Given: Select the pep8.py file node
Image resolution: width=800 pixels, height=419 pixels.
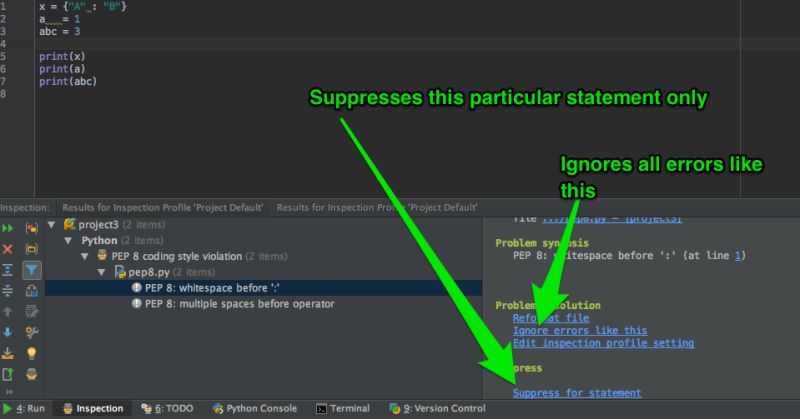Looking at the screenshot, I should (x=149, y=272).
